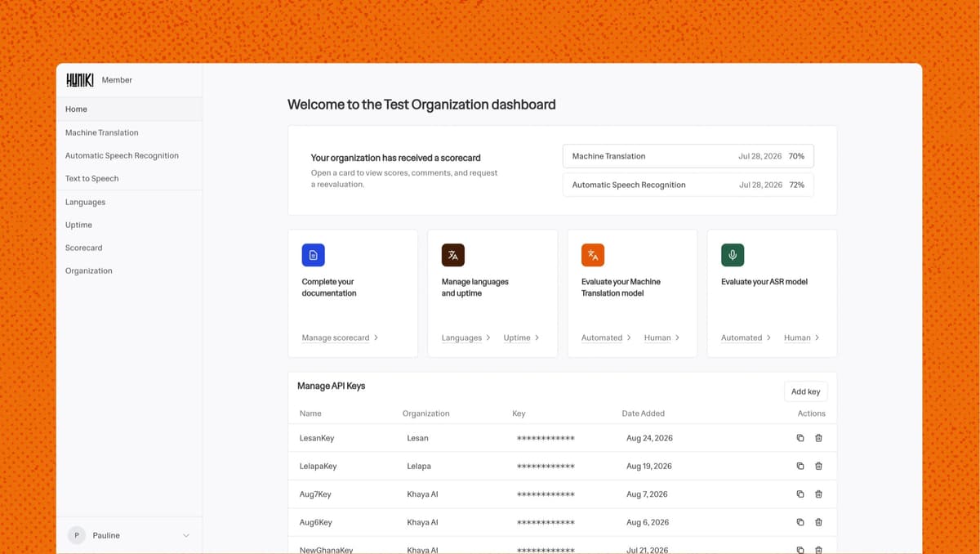Viewport: 980px width, 554px height.
Task: Delete the LelapaKey API key
Action: coord(818,466)
